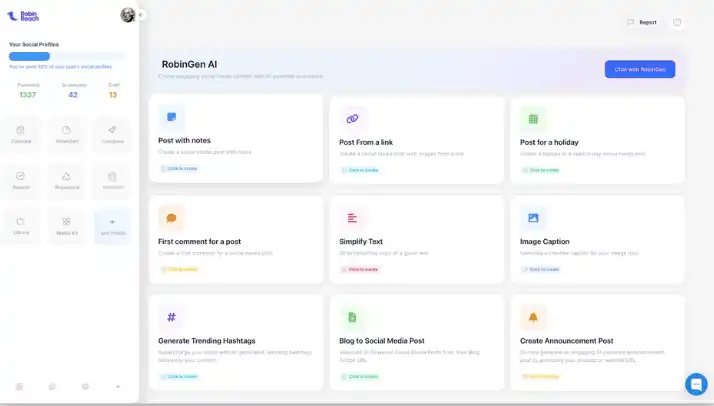
Task: Click the social profiles usage progress bar
Action: tap(67, 56)
